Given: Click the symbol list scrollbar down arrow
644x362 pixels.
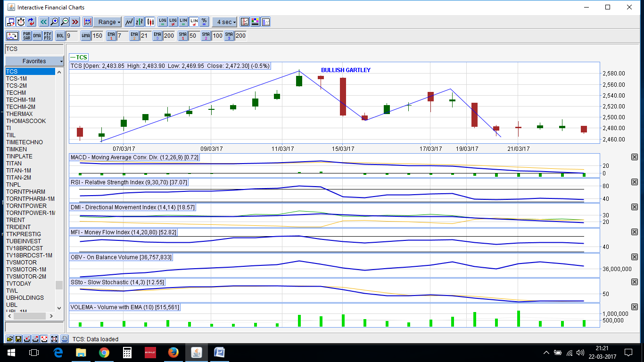Looking at the screenshot, I should (59, 308).
